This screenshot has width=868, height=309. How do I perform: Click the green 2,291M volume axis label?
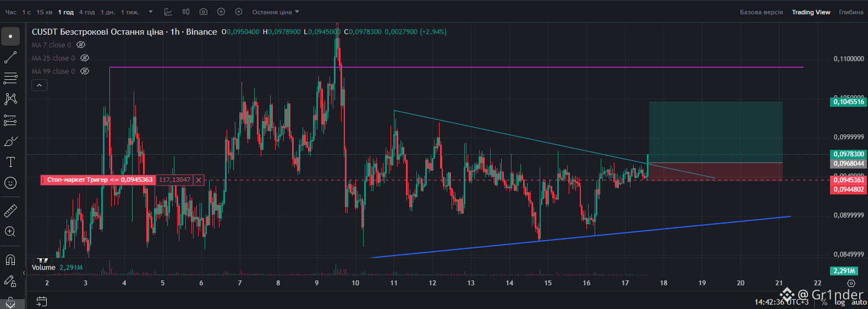coord(844,270)
